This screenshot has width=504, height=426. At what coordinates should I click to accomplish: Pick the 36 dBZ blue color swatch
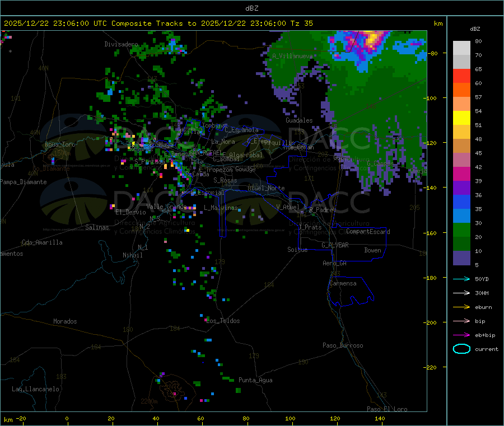tap(461, 202)
